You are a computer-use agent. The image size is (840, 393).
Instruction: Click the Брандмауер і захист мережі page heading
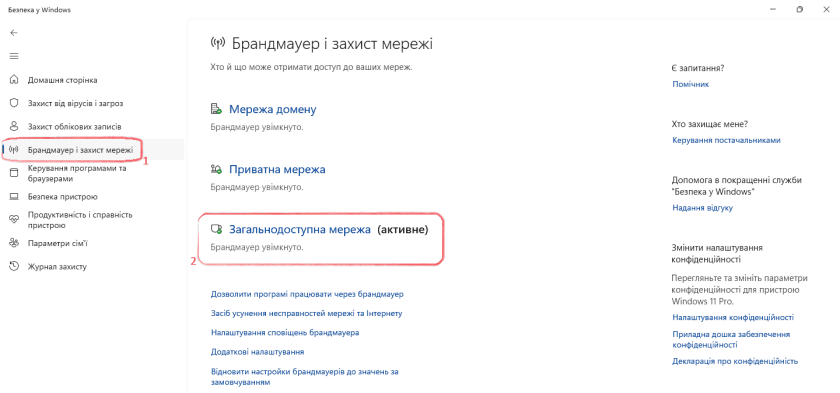tap(332, 44)
